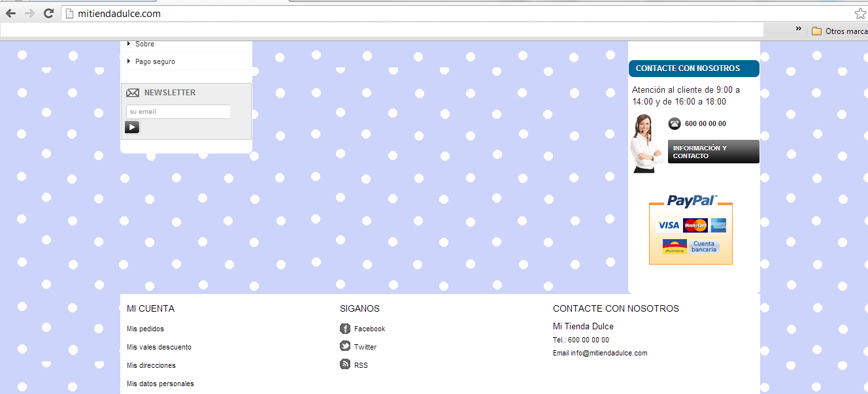868x394 pixels.
Task: Click the RSS feed icon
Action: [x=345, y=365]
